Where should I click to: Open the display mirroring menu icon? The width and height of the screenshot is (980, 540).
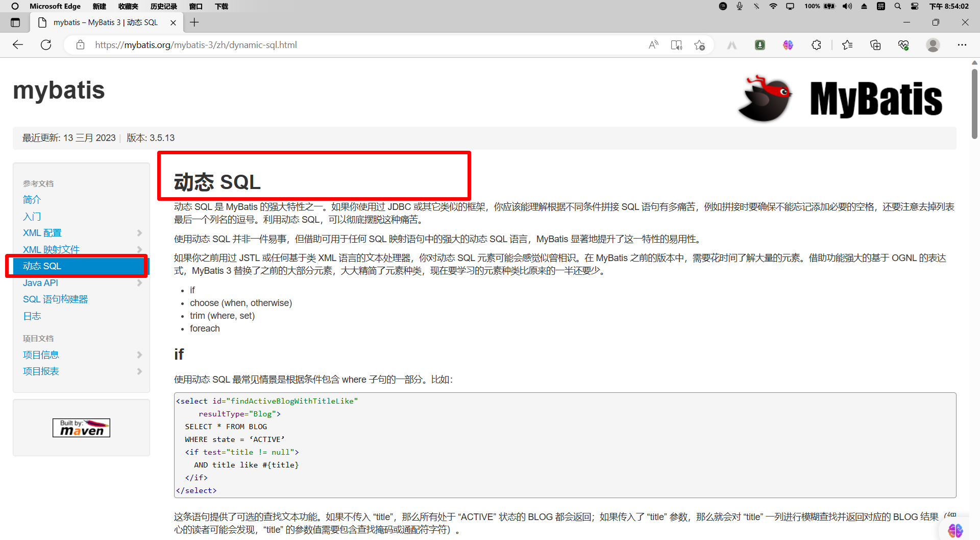[x=790, y=6]
